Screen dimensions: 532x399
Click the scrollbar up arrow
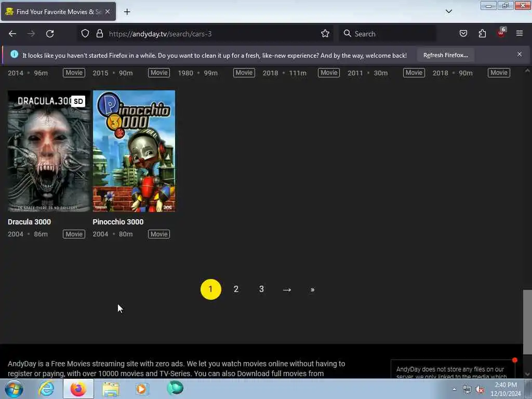click(527, 71)
